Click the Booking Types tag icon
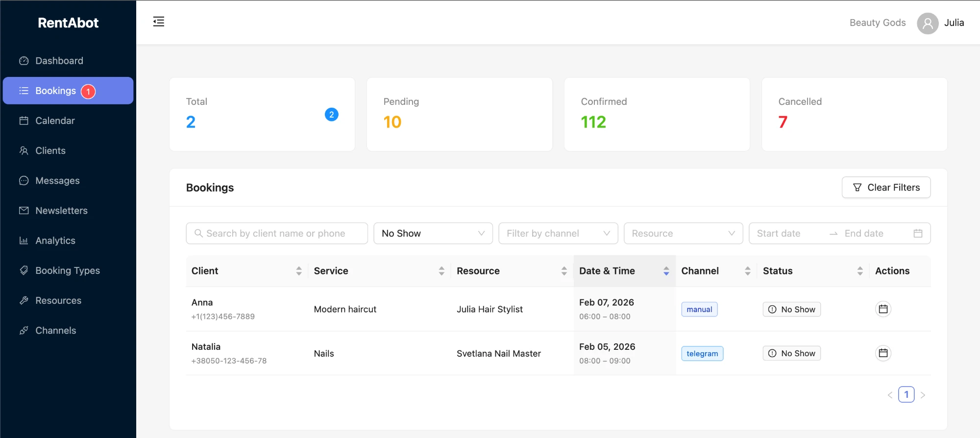980x438 pixels. click(x=24, y=270)
